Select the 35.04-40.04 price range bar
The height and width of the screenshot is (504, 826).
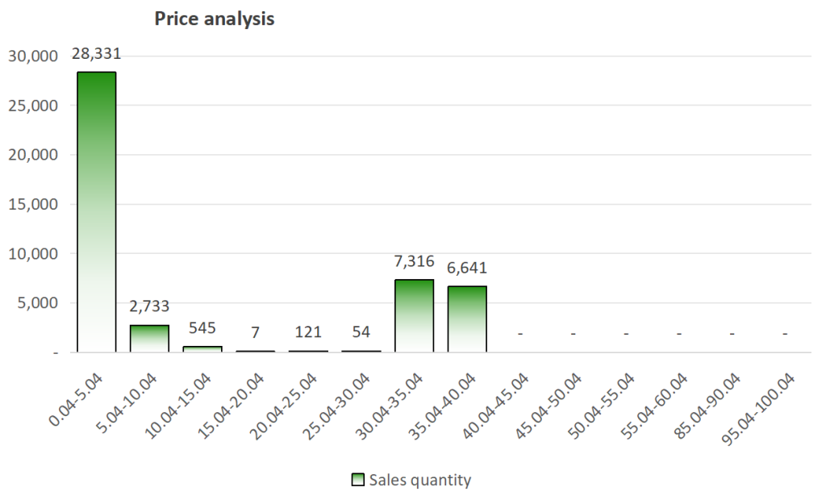(x=467, y=319)
